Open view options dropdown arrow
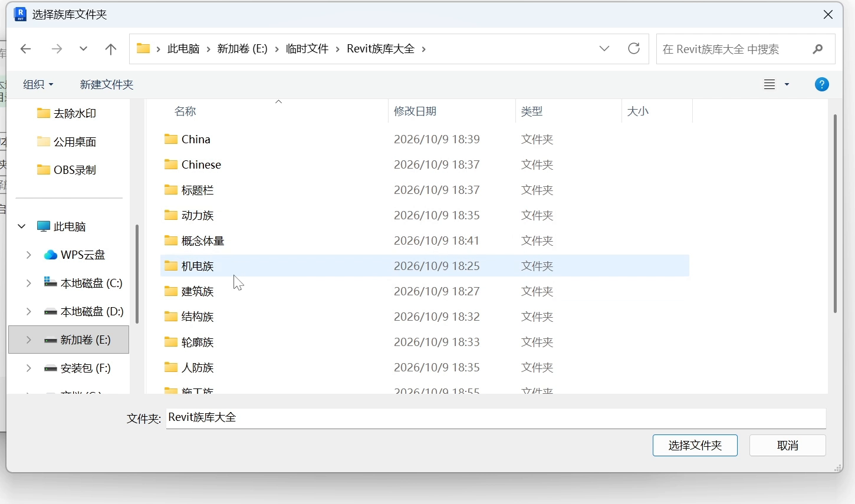 787,84
